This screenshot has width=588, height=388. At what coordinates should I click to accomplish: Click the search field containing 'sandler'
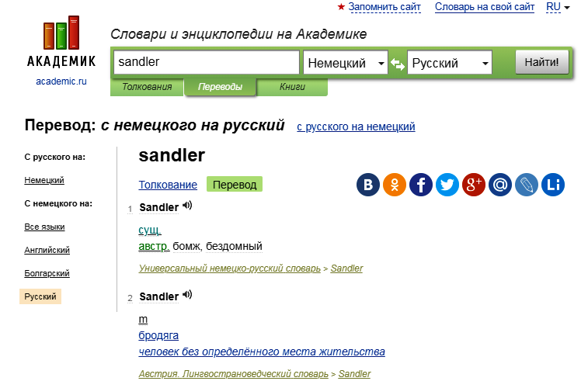(206, 63)
